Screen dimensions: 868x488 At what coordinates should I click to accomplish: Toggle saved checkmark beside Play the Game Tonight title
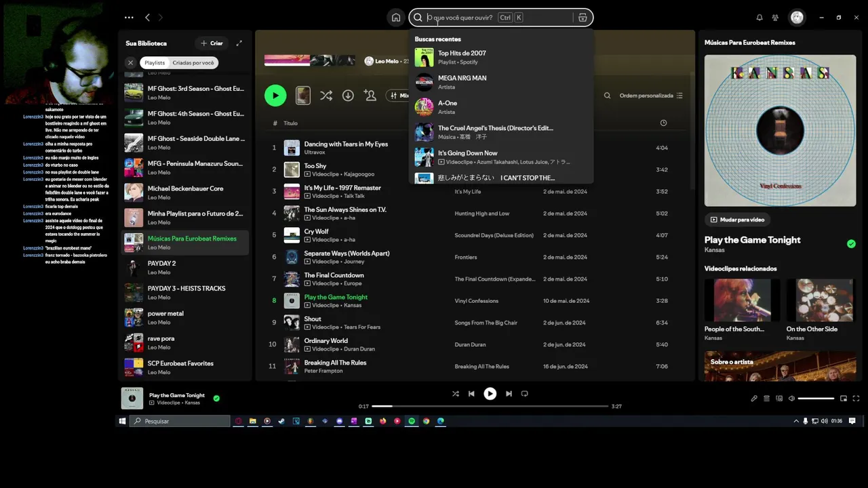tap(851, 244)
